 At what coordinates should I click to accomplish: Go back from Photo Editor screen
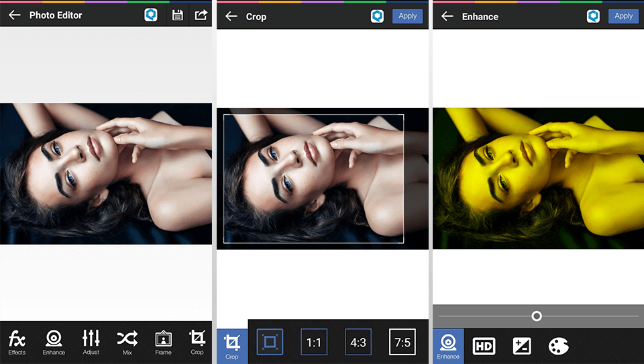14,15
